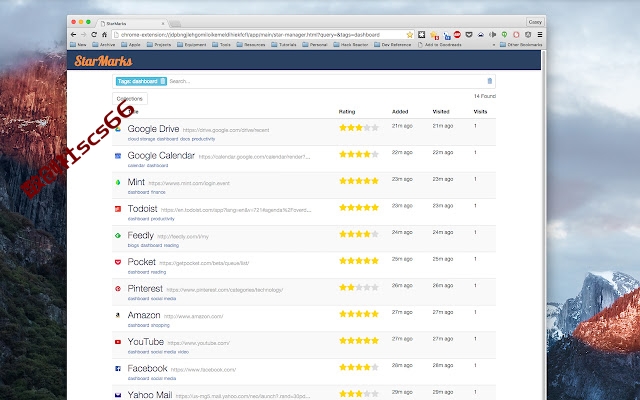Click the Casey profile button
Image resolution: width=640 pixels, height=400 pixels.
(535, 22)
